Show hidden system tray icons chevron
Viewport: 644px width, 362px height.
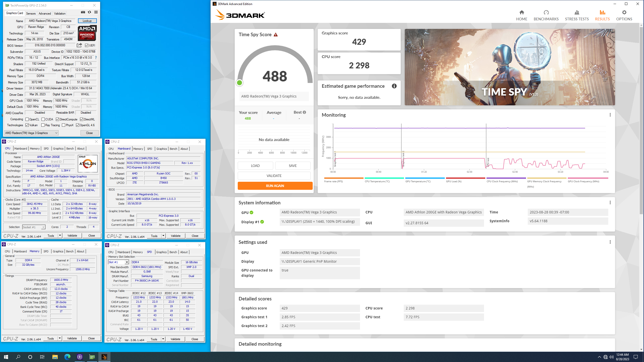[x=599, y=357]
